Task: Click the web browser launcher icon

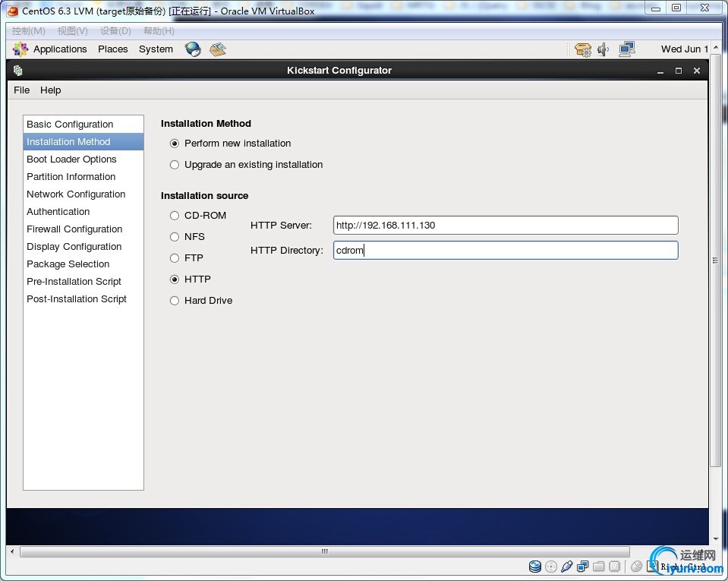Action: tap(193, 49)
